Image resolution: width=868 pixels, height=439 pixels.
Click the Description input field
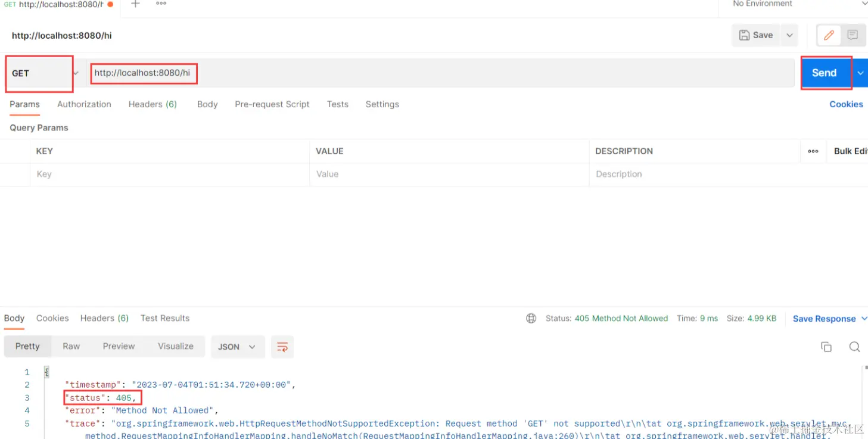tap(695, 175)
